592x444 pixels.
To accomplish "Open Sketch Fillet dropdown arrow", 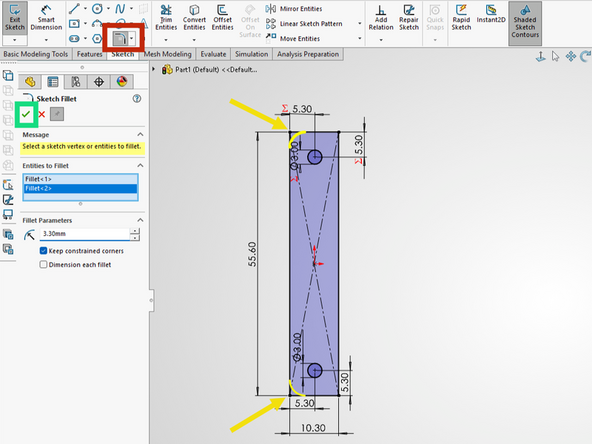I will [x=131, y=39].
